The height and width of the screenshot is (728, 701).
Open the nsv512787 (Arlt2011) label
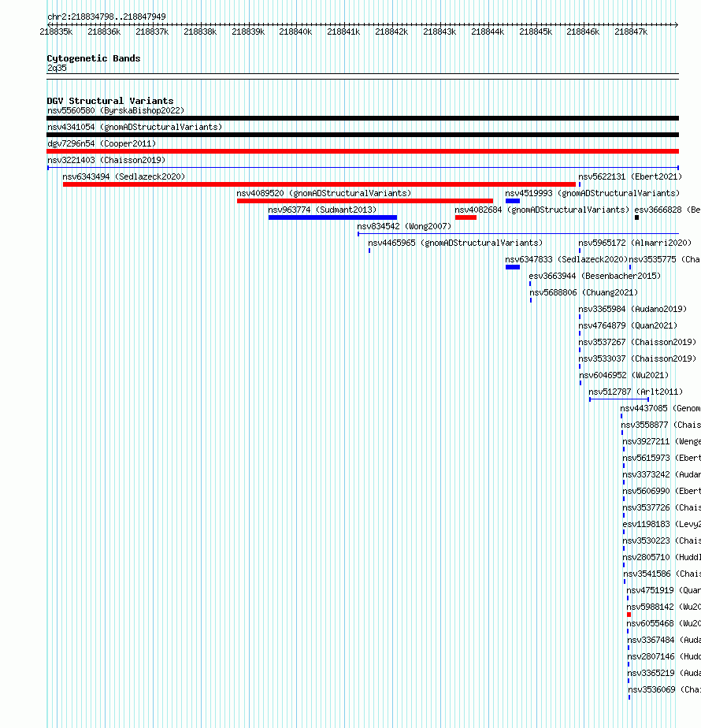636,392
